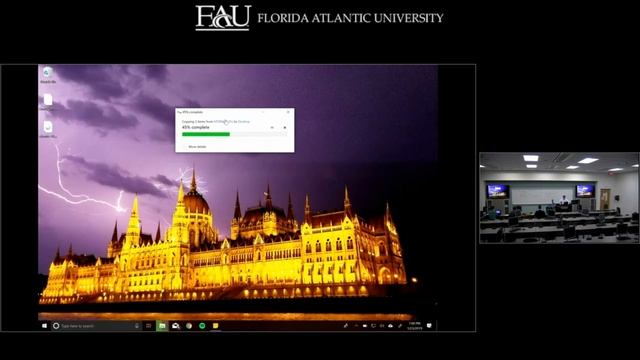Pause the file copy operation
Image resolution: width=640 pixels, height=360 pixels.
(x=272, y=127)
